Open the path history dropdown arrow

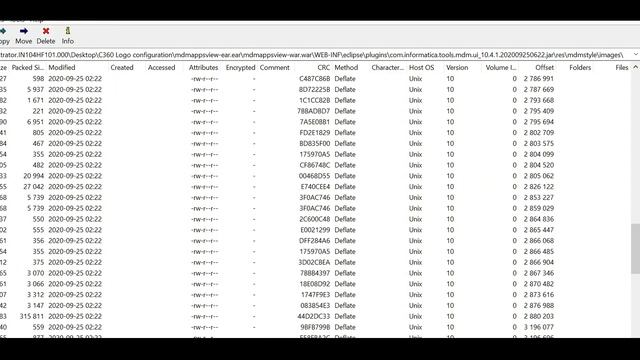pyautogui.click(x=636, y=55)
